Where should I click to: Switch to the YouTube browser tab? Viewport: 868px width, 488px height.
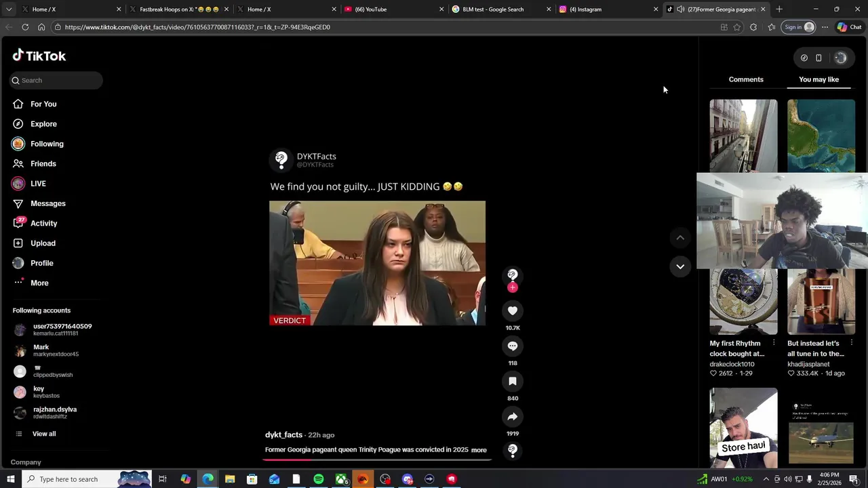pyautogui.click(x=393, y=9)
